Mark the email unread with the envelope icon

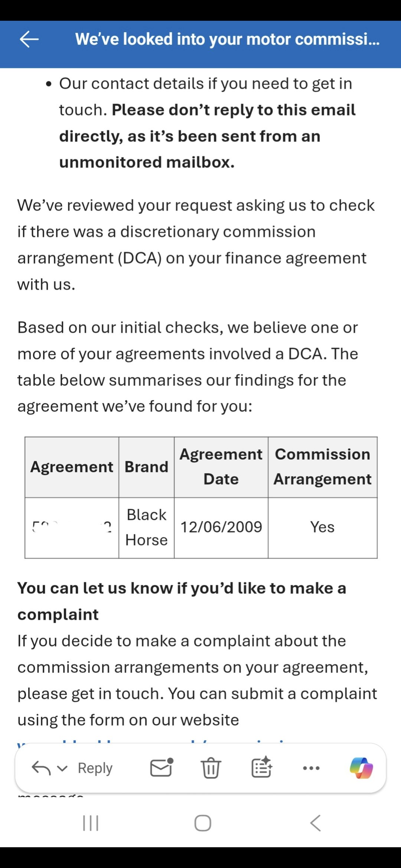(162, 767)
